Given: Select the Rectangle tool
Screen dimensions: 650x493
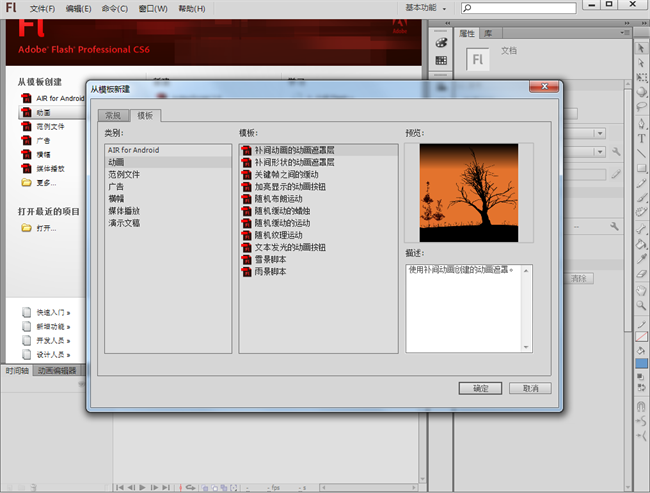Looking at the screenshot, I should 641,168.
